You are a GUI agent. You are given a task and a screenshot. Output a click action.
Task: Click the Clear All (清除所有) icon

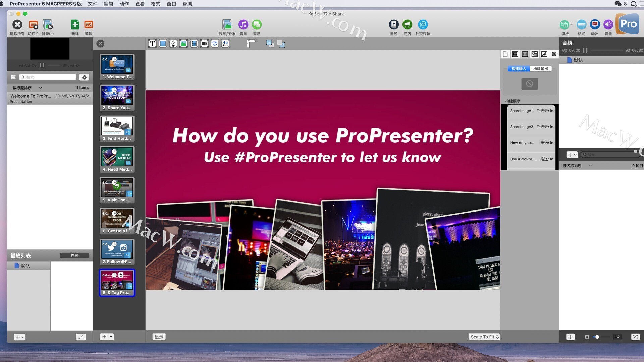click(17, 25)
